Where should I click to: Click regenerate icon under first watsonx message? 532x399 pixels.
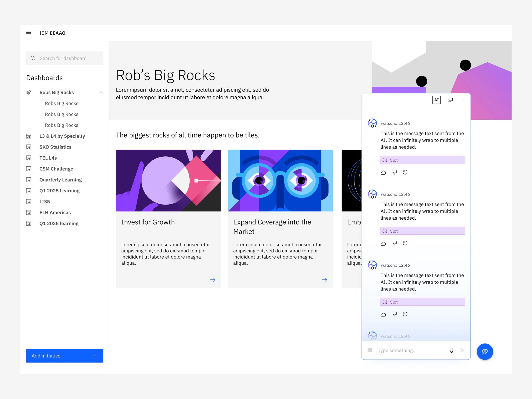click(x=405, y=172)
